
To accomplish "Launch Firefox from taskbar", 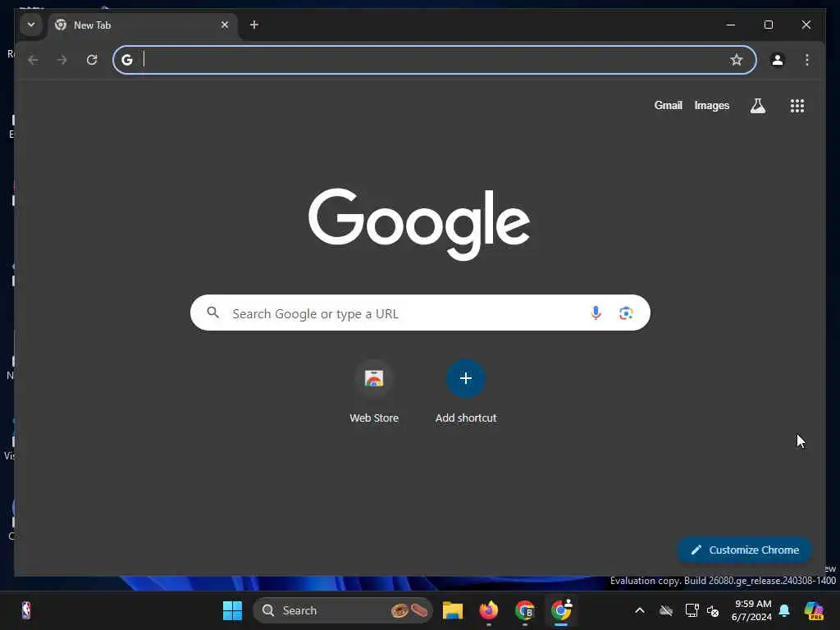I will tap(489, 610).
